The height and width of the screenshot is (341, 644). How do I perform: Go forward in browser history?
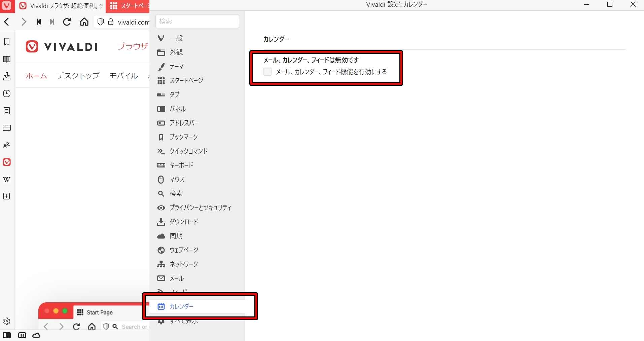(x=24, y=22)
